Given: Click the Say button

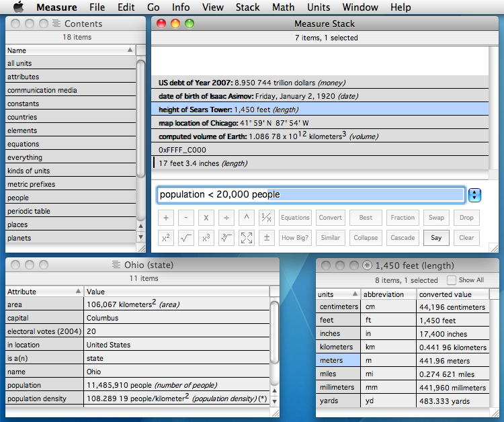Looking at the screenshot, I should point(436,238).
